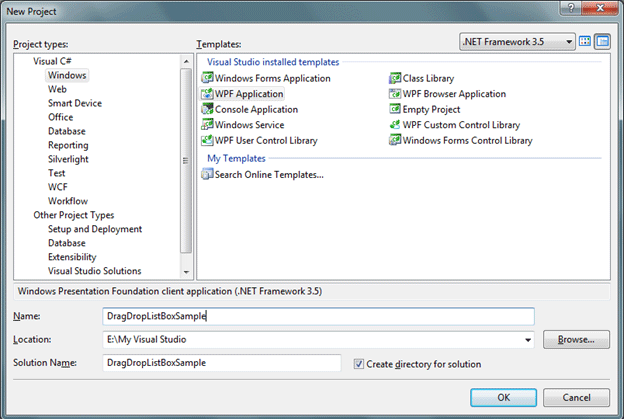
Task: Select the WPF Browser Application icon
Action: pyautogui.click(x=395, y=94)
